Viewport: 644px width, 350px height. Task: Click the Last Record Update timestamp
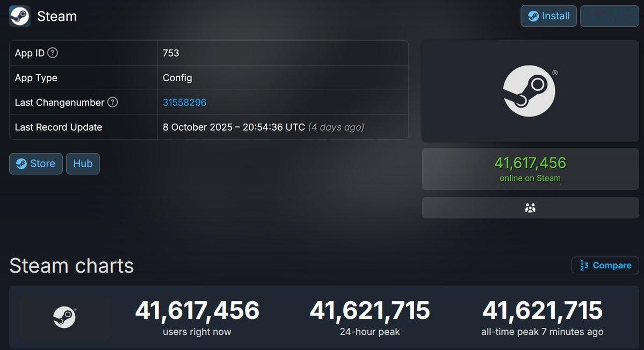[263, 127]
